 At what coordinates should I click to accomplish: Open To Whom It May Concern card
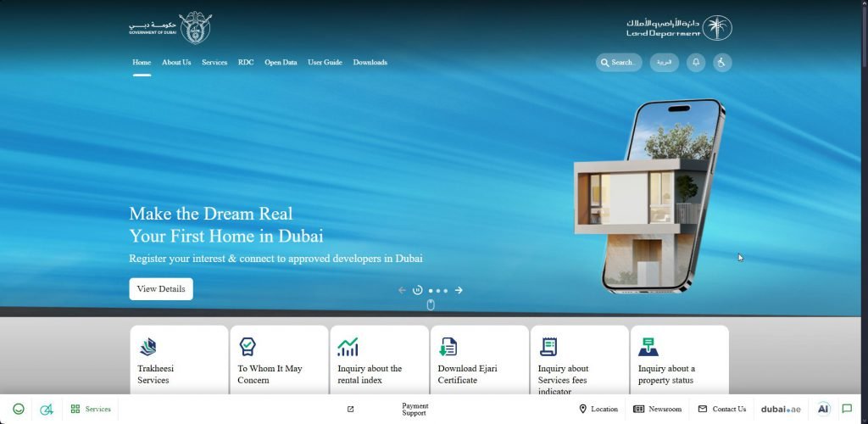[x=279, y=360]
